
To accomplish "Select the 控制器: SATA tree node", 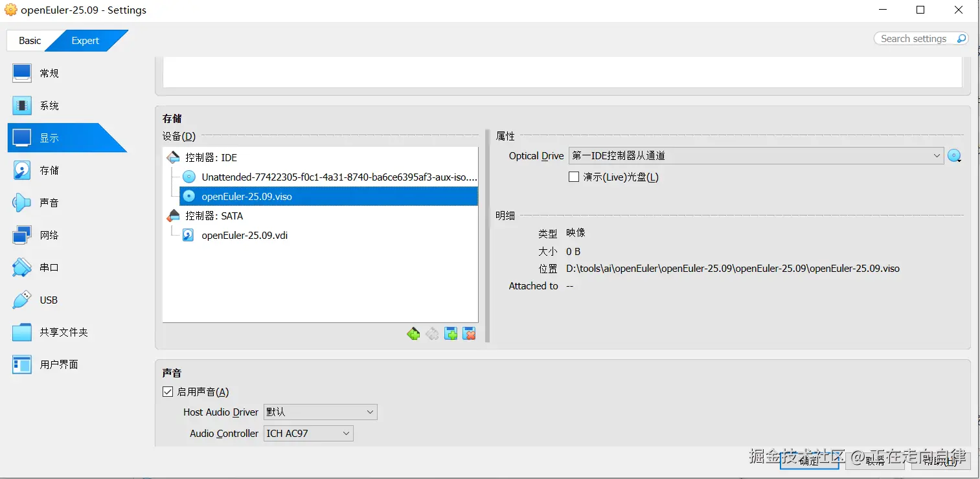I will tap(214, 216).
